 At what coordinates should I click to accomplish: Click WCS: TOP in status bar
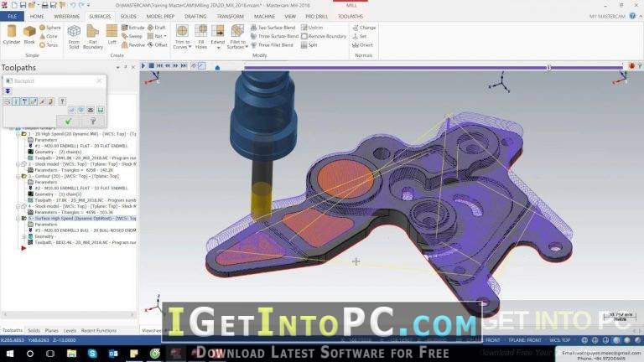click(x=559, y=340)
